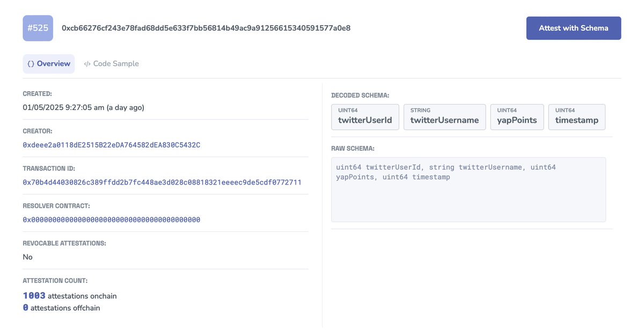
Task: Click the Revocable Attestations label
Action: pos(64,243)
